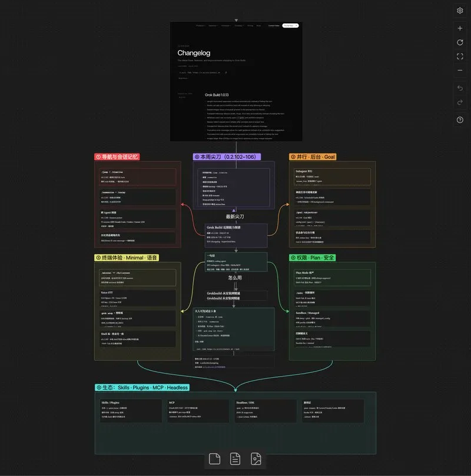Select the purple 本周尖刀 (0.2.102–106) group label

(227, 157)
